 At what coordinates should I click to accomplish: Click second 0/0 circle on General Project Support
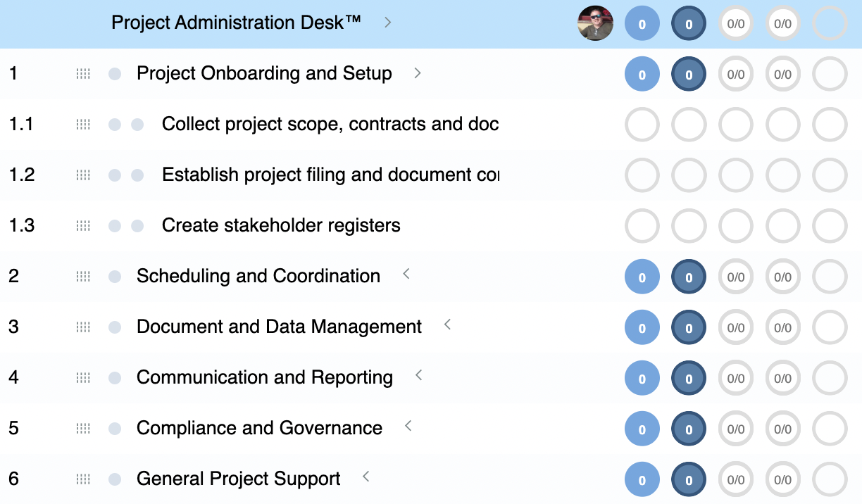(782, 480)
